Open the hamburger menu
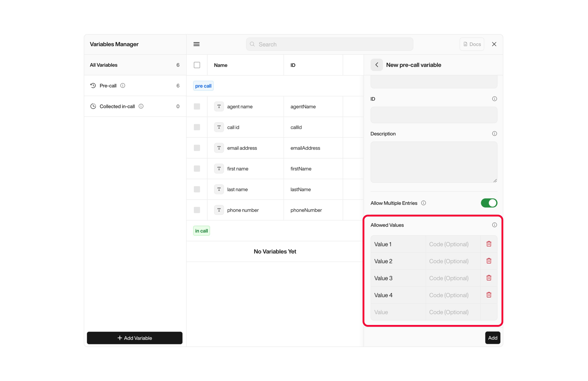This screenshot has width=588, height=381. (196, 44)
